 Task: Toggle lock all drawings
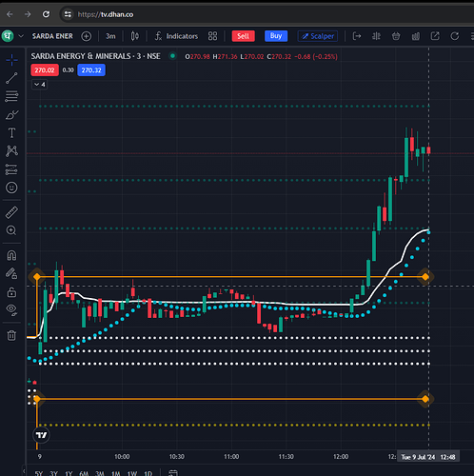11,292
